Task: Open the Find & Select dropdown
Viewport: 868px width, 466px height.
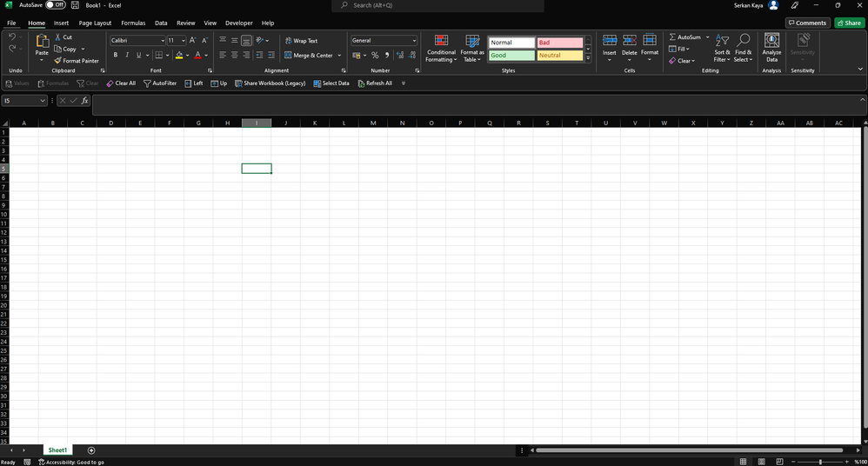Action: coord(743,48)
